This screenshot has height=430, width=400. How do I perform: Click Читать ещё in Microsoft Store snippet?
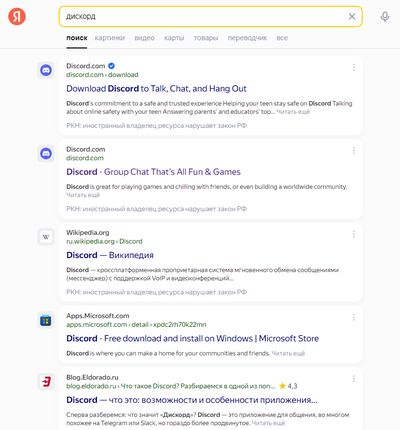tap(288, 353)
